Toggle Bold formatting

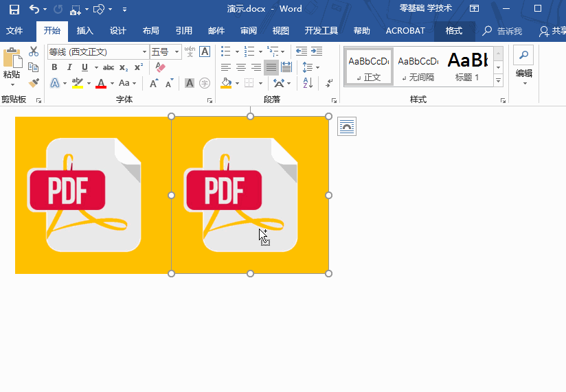[54, 67]
